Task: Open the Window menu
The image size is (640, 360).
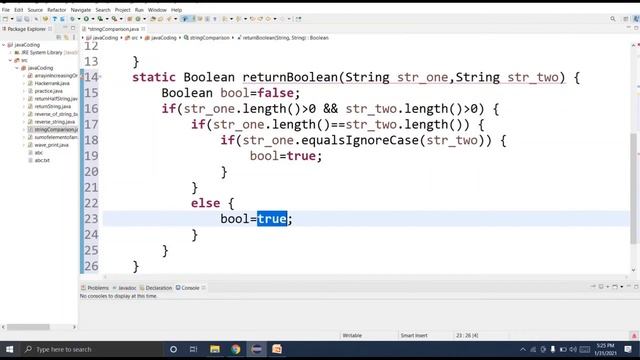Action: point(157,10)
